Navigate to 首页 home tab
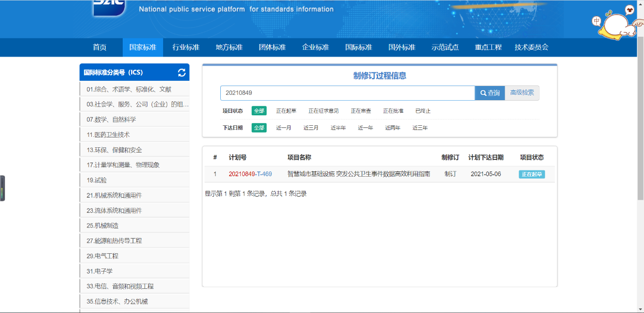Image resolution: width=644 pixels, height=313 pixels. point(100,47)
